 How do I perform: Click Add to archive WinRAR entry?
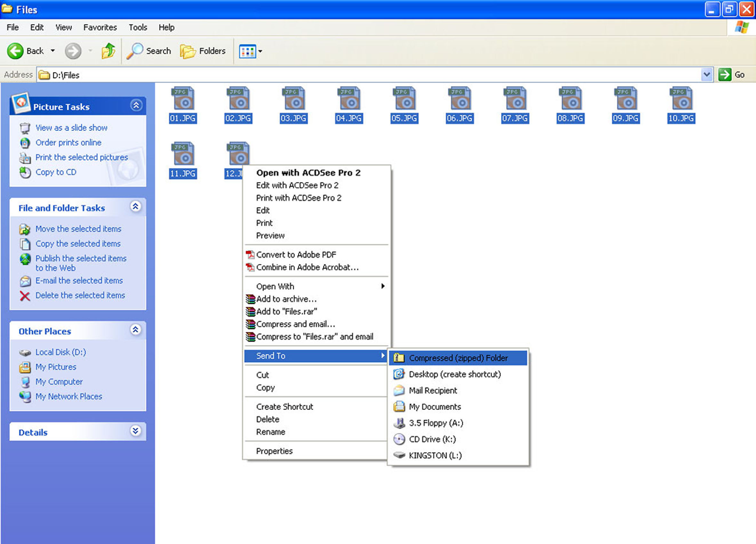pos(286,299)
